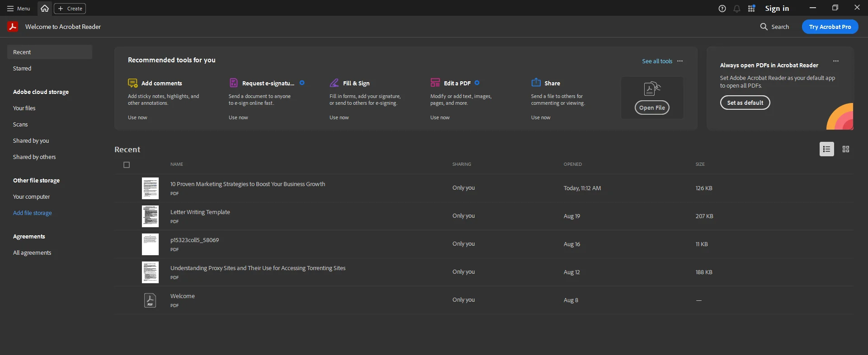Image resolution: width=868 pixels, height=355 pixels.
Task: Open the p15323coll5_58069 file
Action: 194,240
